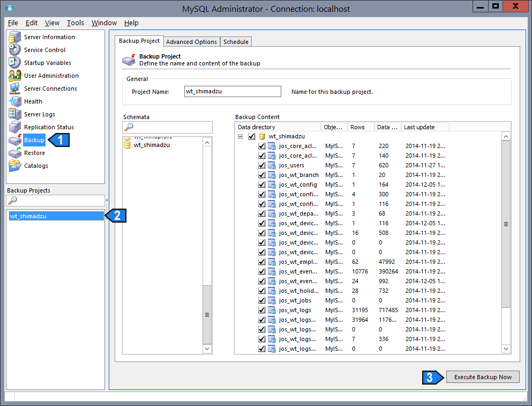This screenshot has height=406, width=532.
Task: Click the Data ... column header
Action: tap(388, 127)
